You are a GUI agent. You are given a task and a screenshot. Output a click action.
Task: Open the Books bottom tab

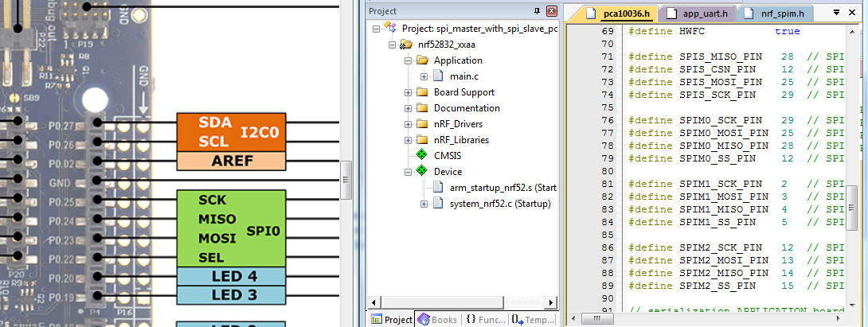click(x=437, y=319)
